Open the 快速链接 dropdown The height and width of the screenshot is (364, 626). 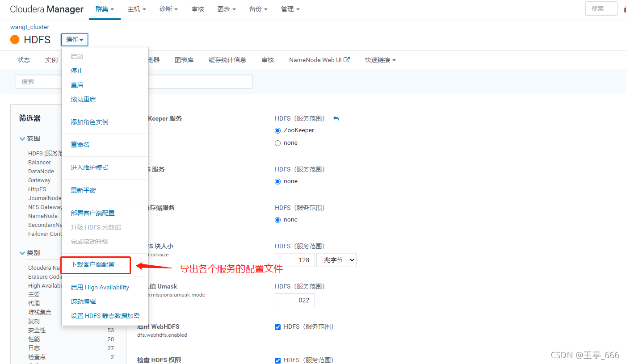click(379, 59)
